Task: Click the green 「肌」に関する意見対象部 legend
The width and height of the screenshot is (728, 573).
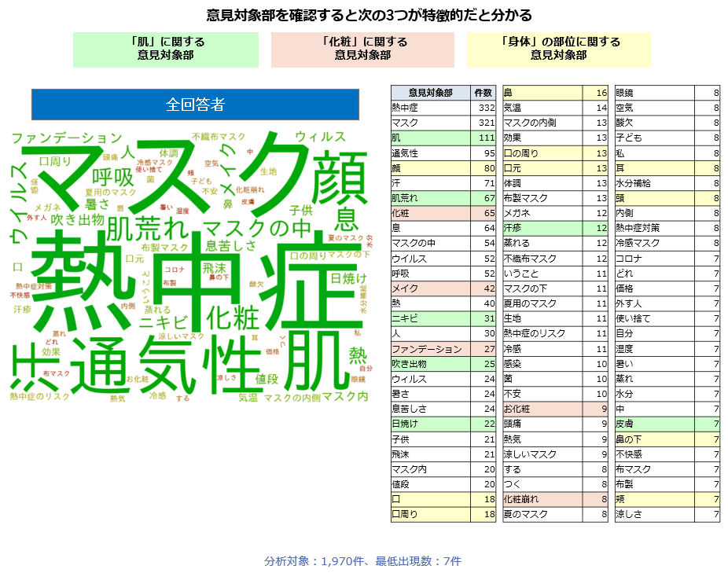Action: click(x=166, y=47)
